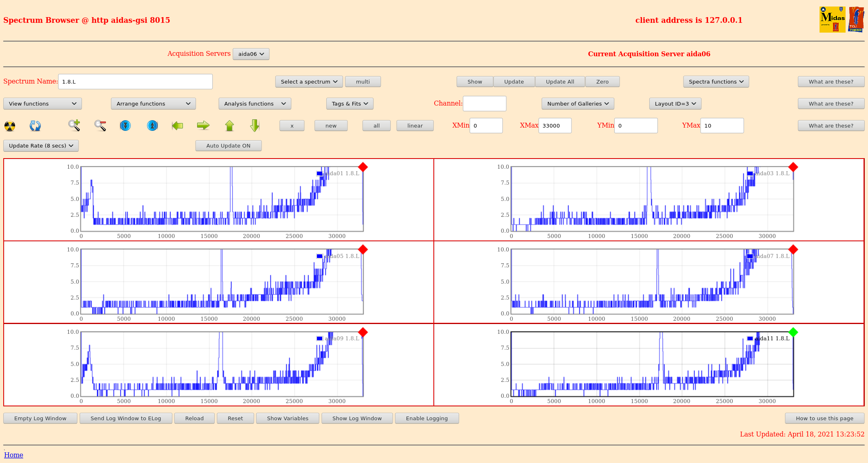The image size is (868, 463).
Task: Toggle the linear scale button
Action: pyautogui.click(x=415, y=126)
